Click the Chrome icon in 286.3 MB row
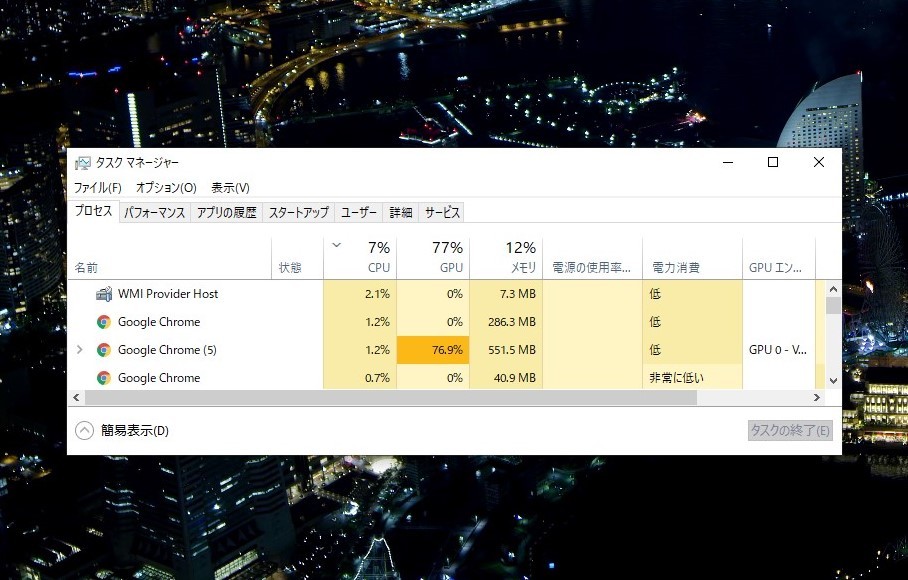Screen dimensions: 908x580 tap(104, 322)
